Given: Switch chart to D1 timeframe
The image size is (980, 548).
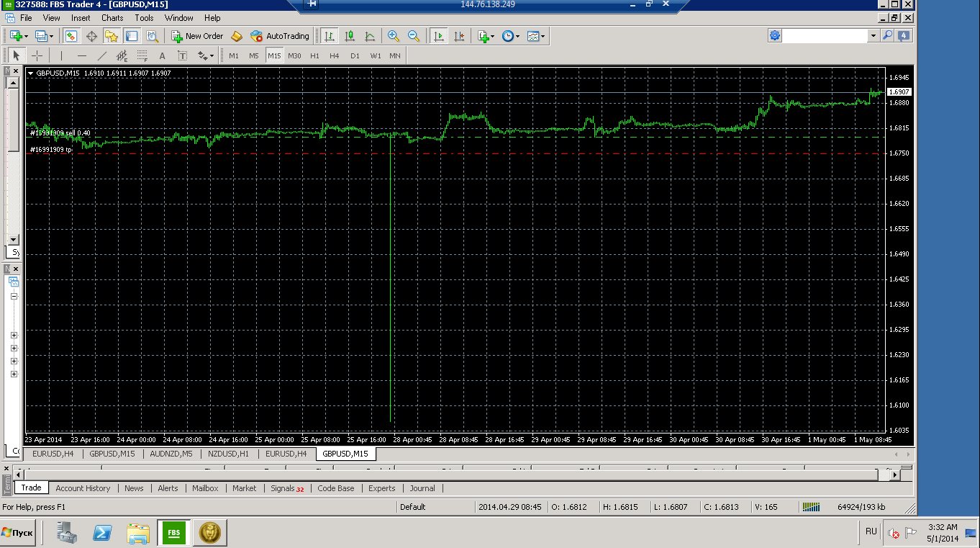Looking at the screenshot, I should coord(355,55).
